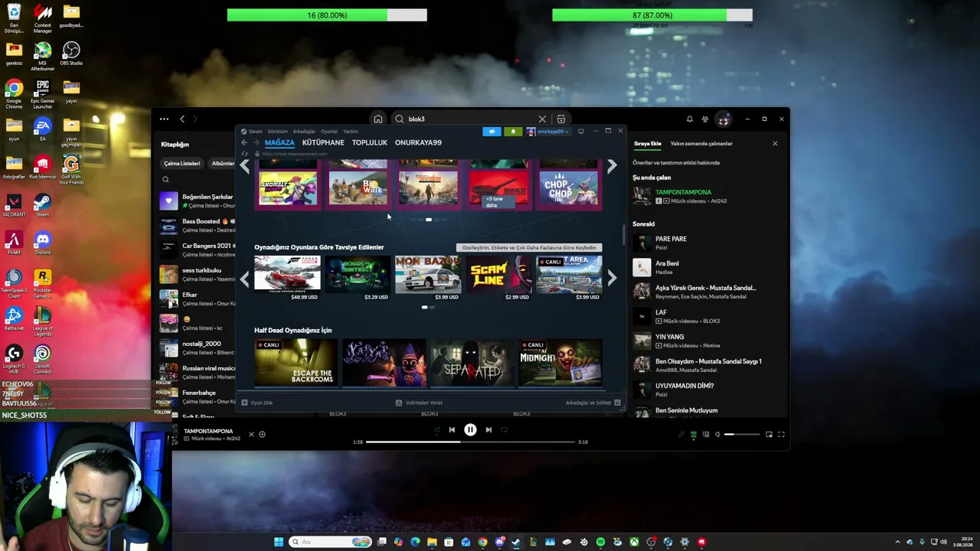This screenshot has width=980, height=551.
Task: Open Escape the Backrooms game card
Action: [296, 363]
